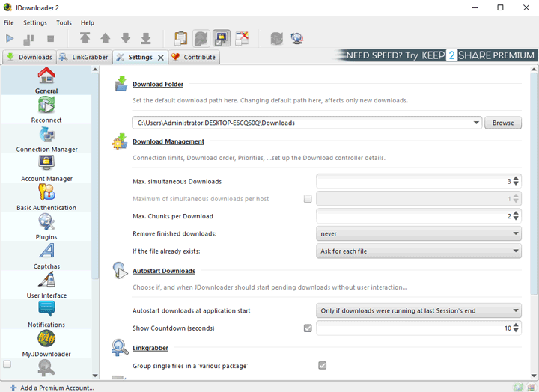
Task: Check for updates globe icon
Action: point(296,38)
